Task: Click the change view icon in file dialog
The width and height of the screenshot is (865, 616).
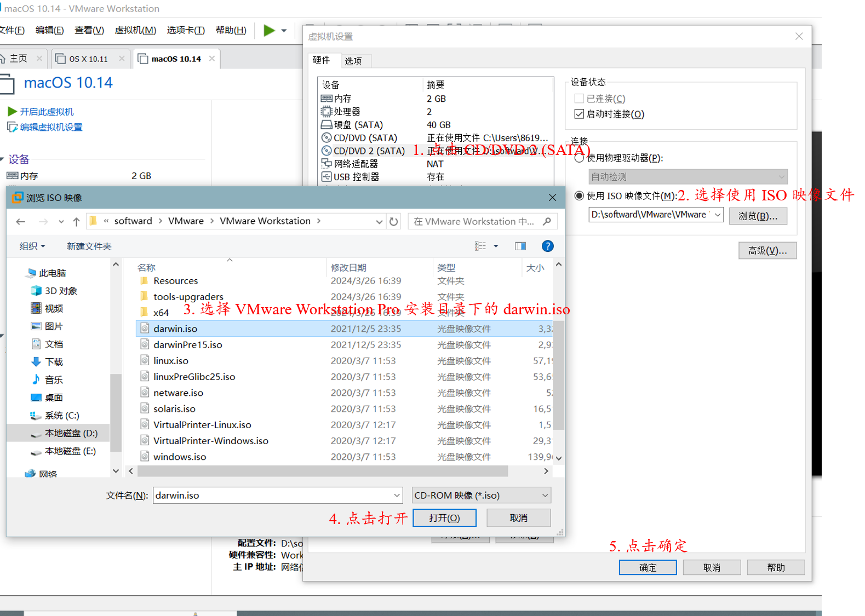Action: coord(480,246)
